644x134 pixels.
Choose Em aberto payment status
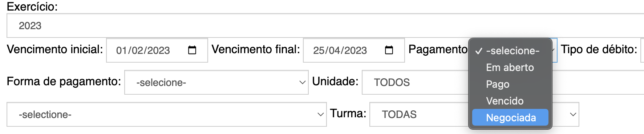click(x=510, y=67)
